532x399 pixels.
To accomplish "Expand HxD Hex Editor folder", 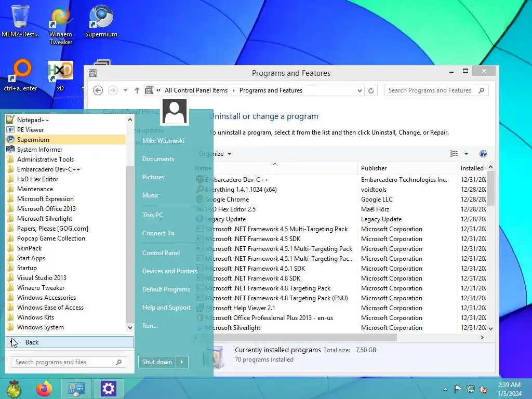I will pos(65,179).
